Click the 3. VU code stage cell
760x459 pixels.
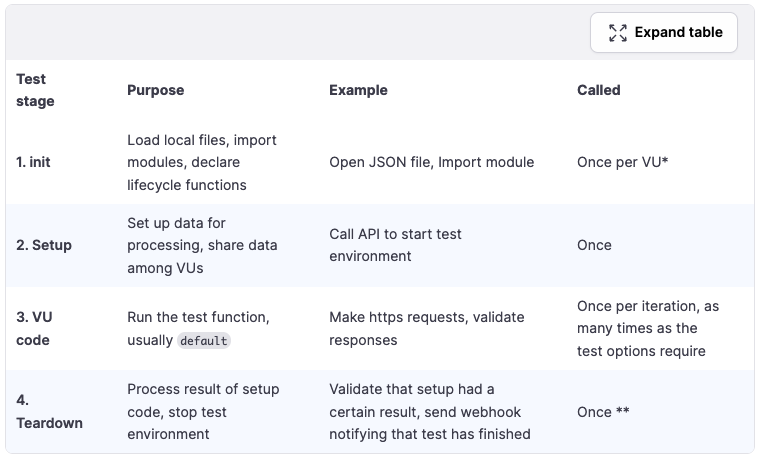(x=36, y=328)
